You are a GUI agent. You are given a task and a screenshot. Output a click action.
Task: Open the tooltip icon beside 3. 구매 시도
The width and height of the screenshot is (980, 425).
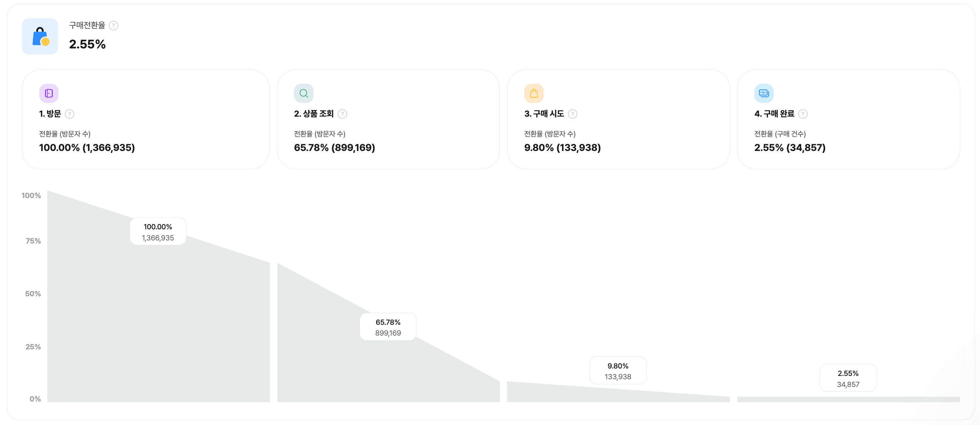[x=573, y=114]
